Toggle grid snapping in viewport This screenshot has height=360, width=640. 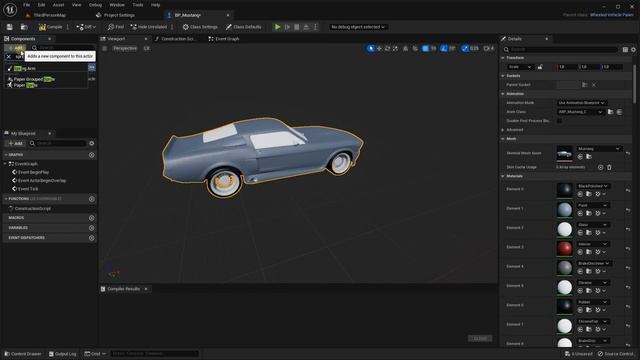click(x=425, y=49)
